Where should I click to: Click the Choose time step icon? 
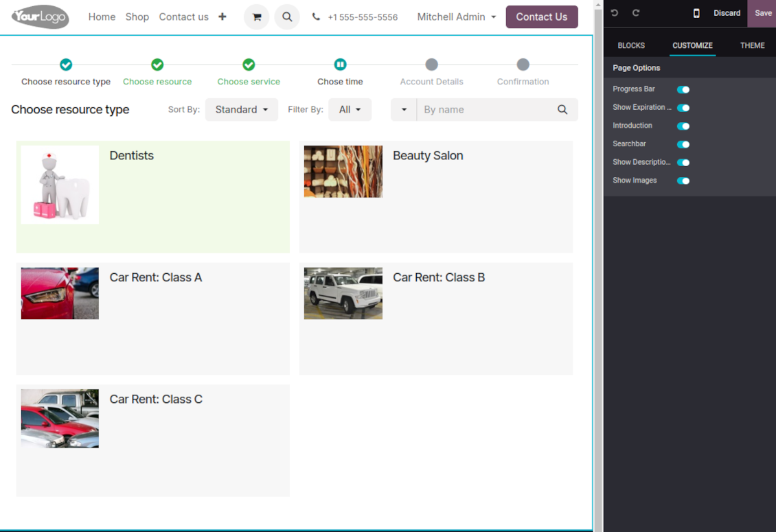(x=340, y=65)
